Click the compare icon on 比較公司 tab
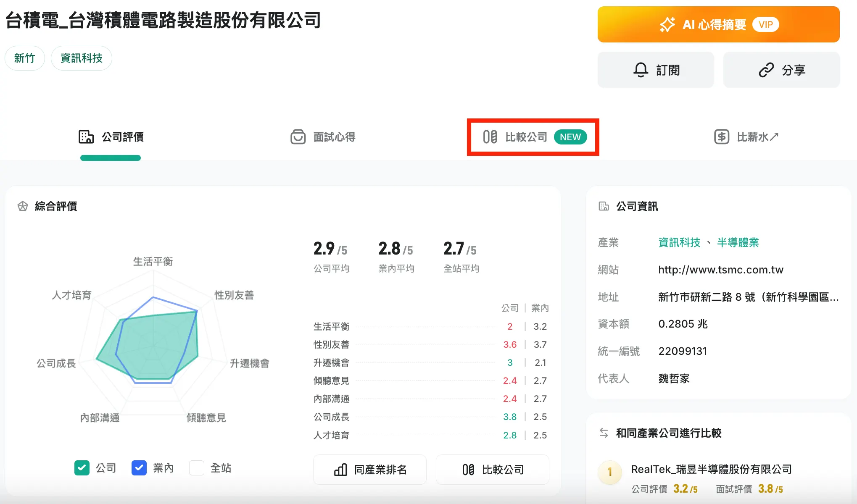Screen dimensions: 857x504 point(490,137)
